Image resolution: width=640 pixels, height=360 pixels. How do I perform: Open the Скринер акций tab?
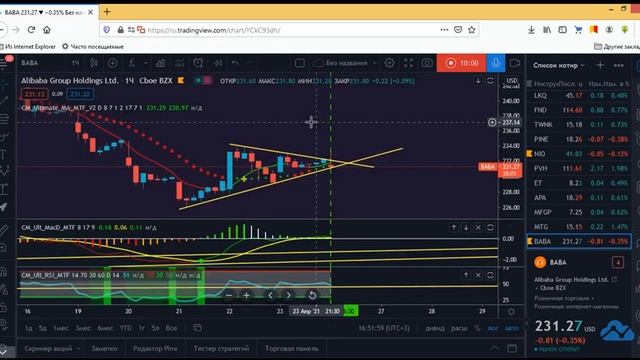click(x=48, y=349)
